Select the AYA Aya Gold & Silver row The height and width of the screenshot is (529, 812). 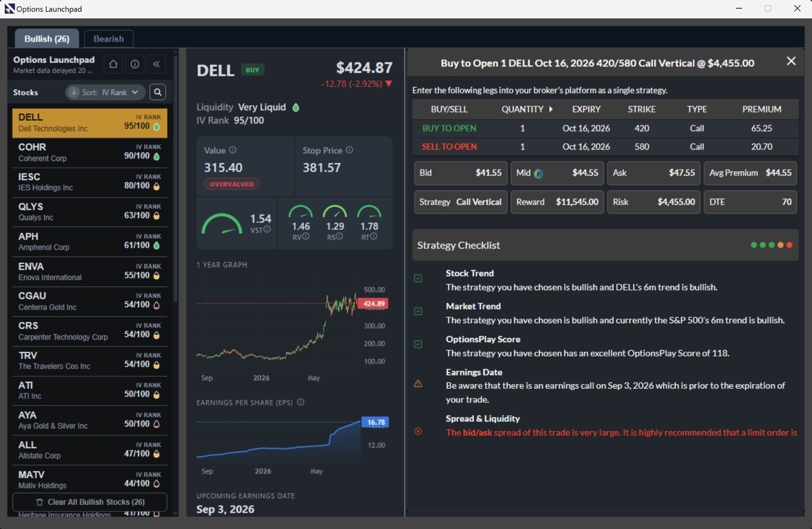tap(90, 421)
